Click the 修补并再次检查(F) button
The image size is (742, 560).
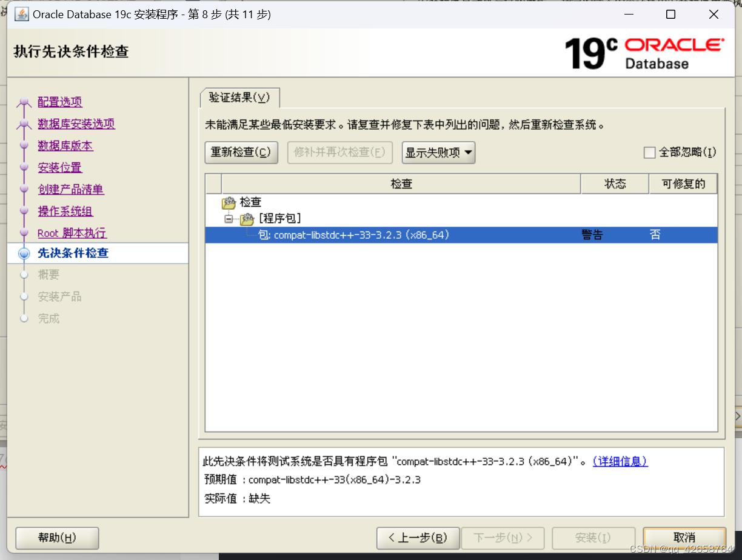(339, 153)
